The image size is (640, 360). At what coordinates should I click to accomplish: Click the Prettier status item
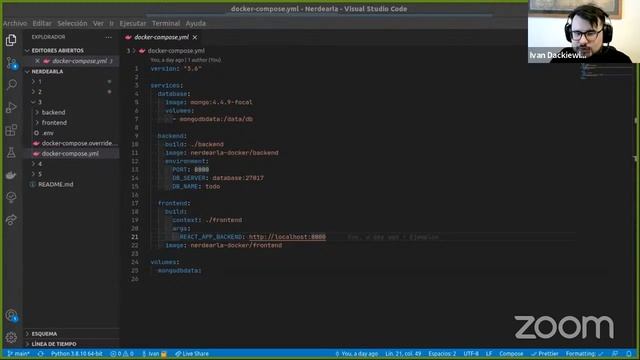pos(544,354)
